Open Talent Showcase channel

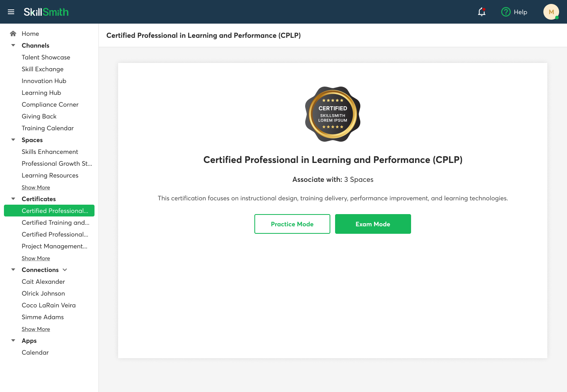[46, 57]
